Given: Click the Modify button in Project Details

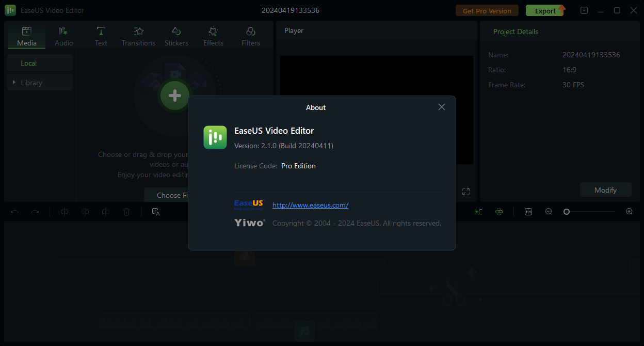Looking at the screenshot, I should coord(605,190).
